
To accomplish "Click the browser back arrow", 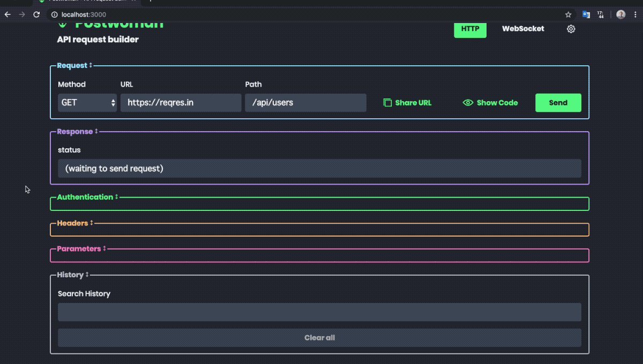I will pyautogui.click(x=8, y=14).
